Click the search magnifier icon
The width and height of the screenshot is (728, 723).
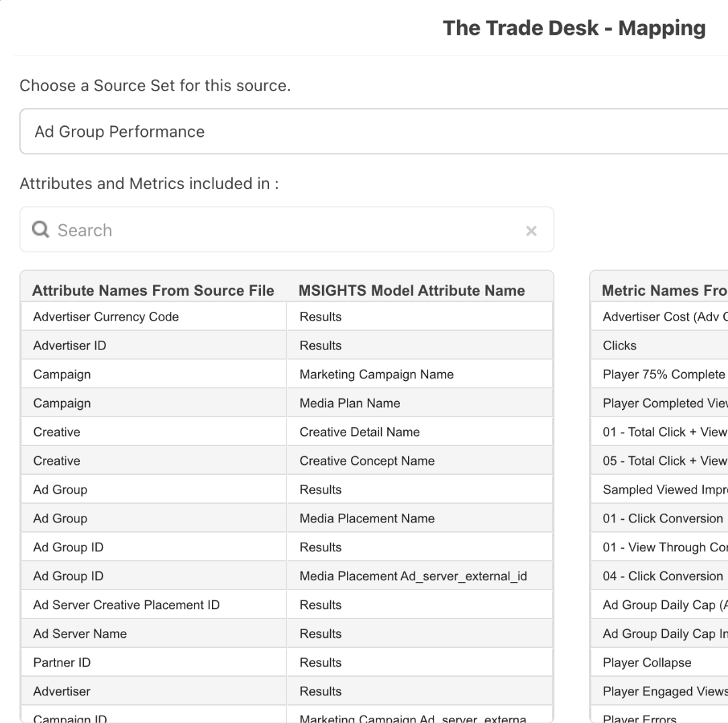point(41,230)
